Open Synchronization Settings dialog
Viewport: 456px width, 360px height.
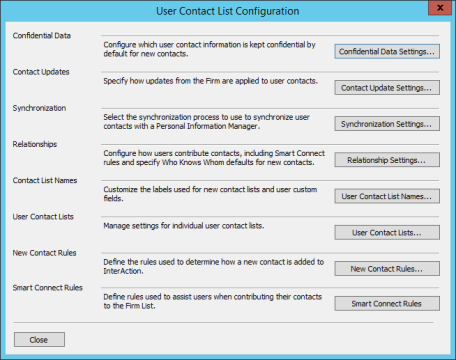click(387, 124)
